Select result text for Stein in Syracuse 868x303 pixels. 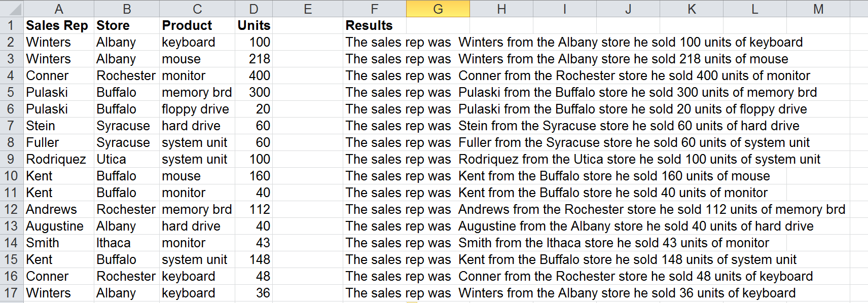tap(572, 126)
